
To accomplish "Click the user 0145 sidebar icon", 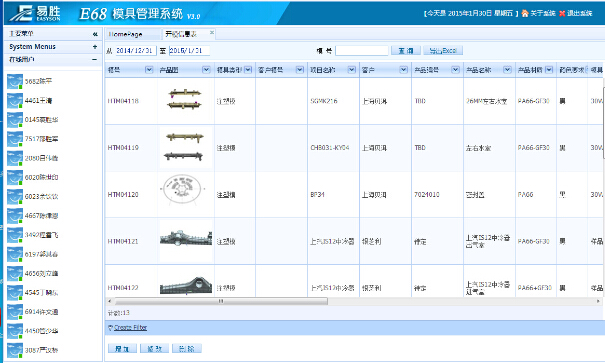I will 15,120.
